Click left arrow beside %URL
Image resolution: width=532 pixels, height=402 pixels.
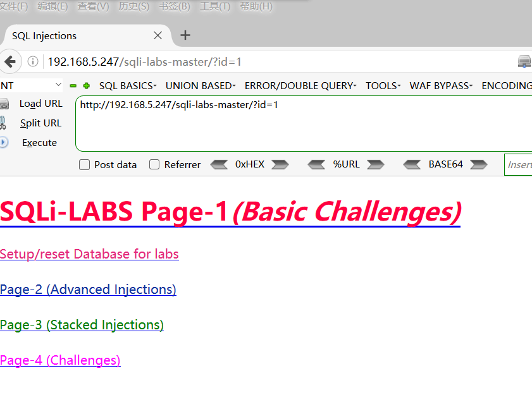316,165
